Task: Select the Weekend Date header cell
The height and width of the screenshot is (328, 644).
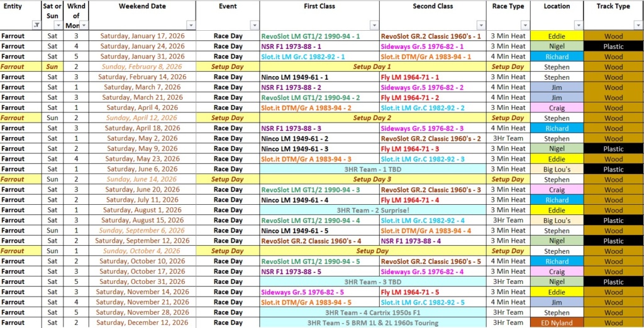Action: pyautogui.click(x=142, y=6)
